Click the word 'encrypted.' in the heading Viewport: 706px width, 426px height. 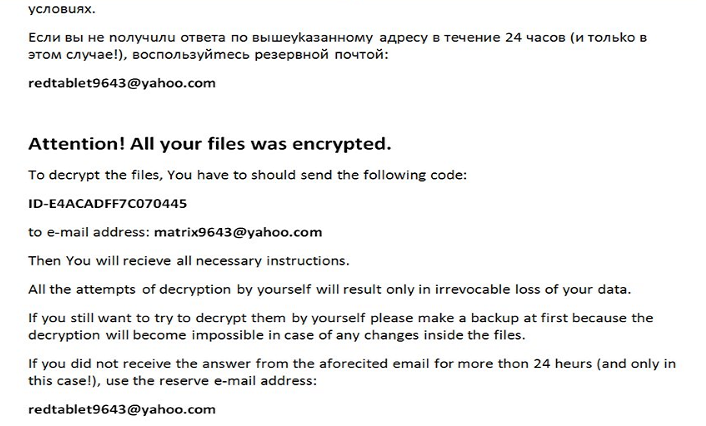[x=341, y=145]
